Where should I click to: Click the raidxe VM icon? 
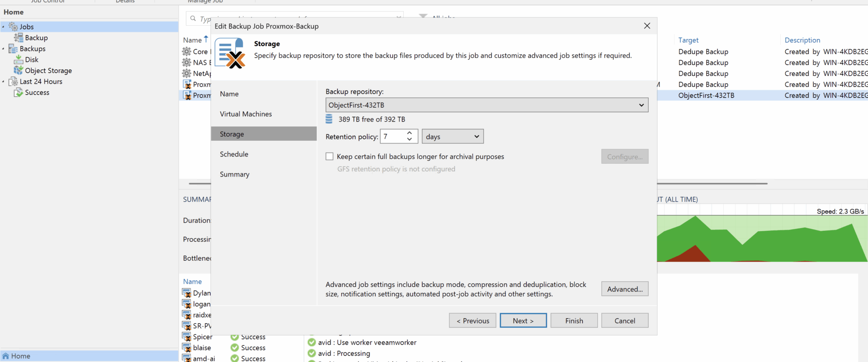187,315
